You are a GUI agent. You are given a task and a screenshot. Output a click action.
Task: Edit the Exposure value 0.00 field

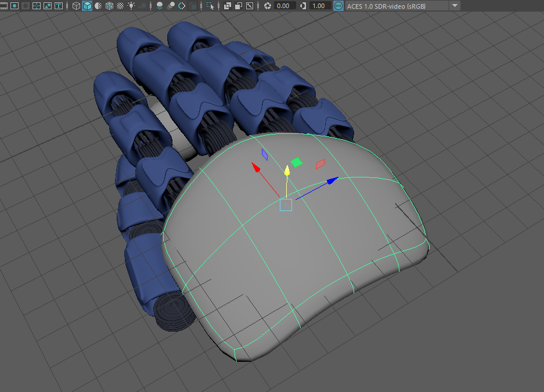[284, 6]
